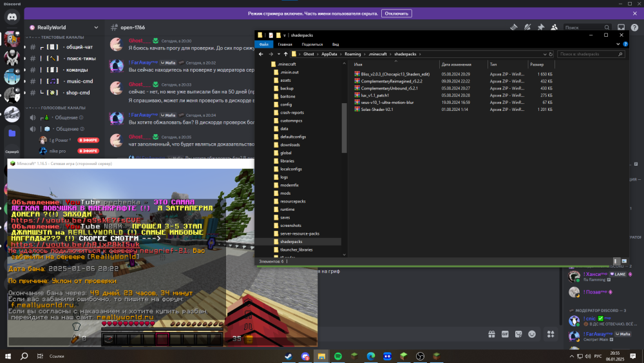Go back in Explorer navigation
This screenshot has width=644, height=363.
(261, 54)
